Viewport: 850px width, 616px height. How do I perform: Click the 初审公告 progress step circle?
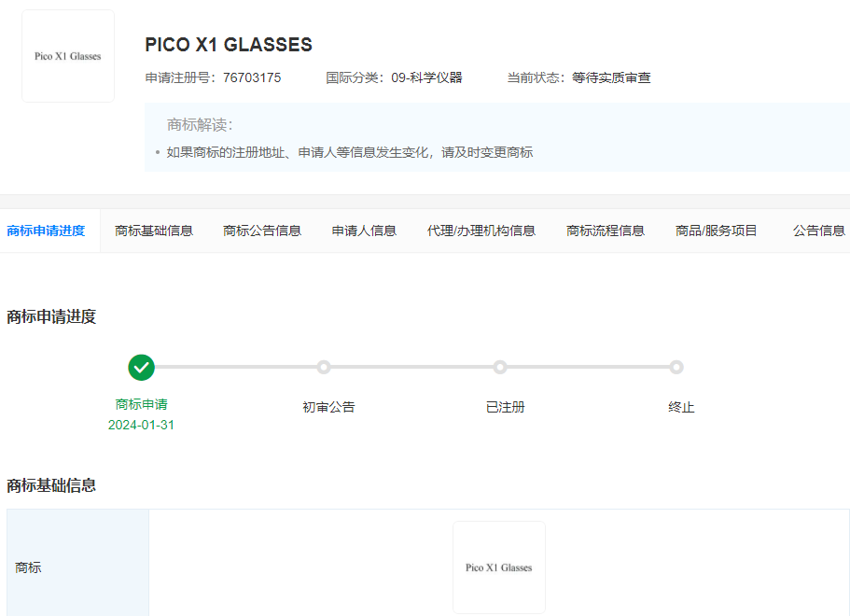tap(324, 367)
